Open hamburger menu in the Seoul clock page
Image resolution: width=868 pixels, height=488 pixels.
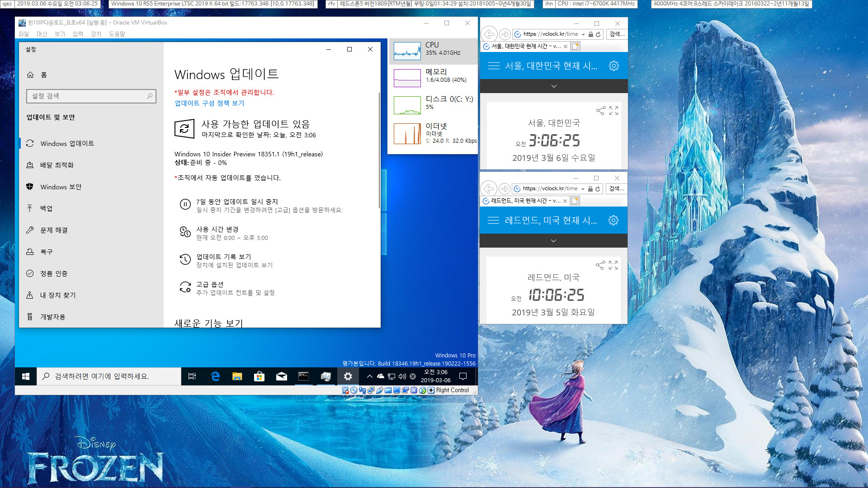pos(494,66)
